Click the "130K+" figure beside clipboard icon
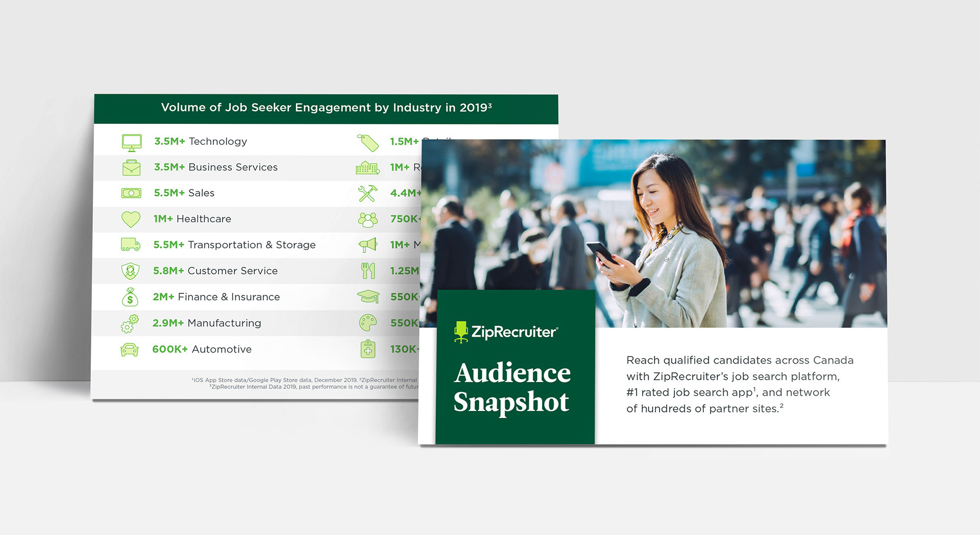 (404, 349)
